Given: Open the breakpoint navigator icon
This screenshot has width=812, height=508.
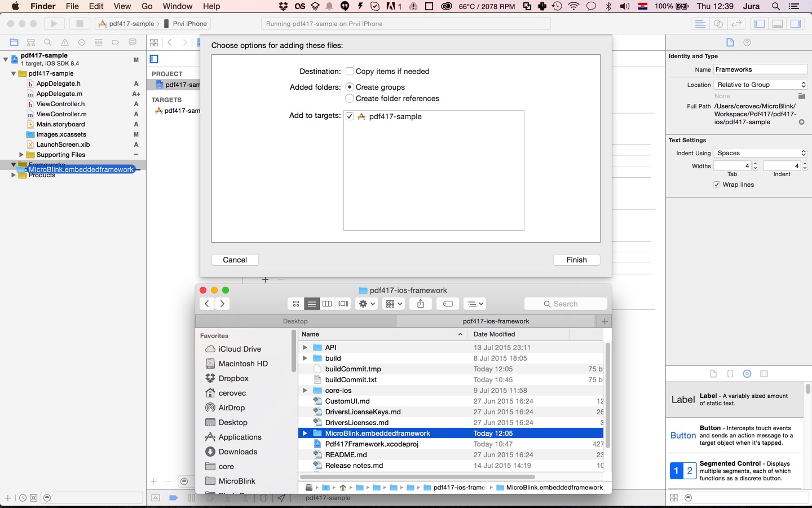Looking at the screenshot, I should point(116,42).
